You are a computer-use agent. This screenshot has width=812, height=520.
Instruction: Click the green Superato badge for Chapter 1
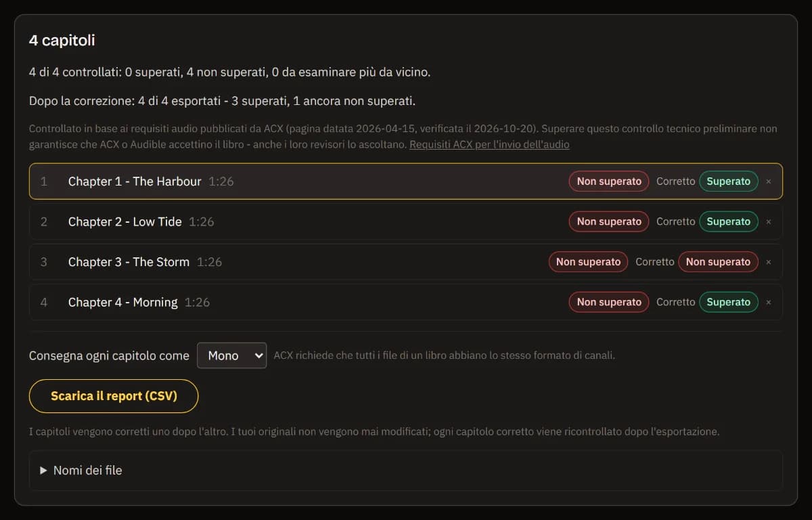pyautogui.click(x=729, y=181)
